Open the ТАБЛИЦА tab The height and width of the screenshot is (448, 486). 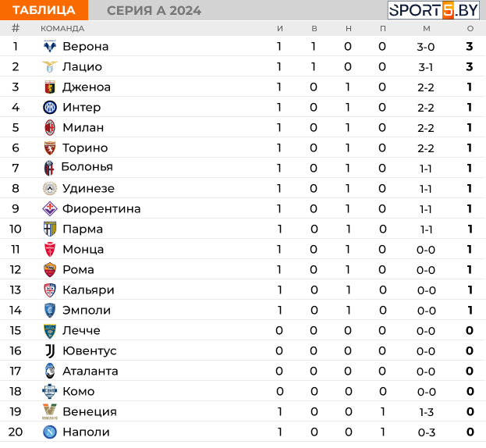pos(44,10)
